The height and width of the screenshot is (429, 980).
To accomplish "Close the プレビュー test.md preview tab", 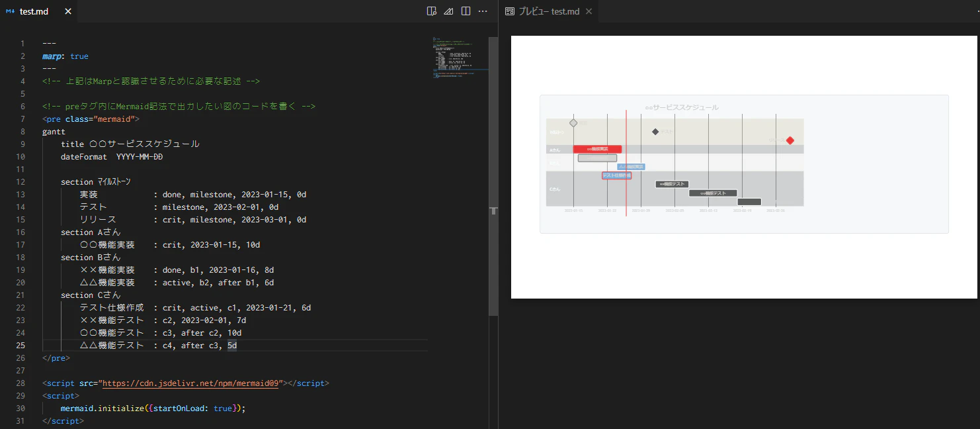I will (x=589, y=11).
